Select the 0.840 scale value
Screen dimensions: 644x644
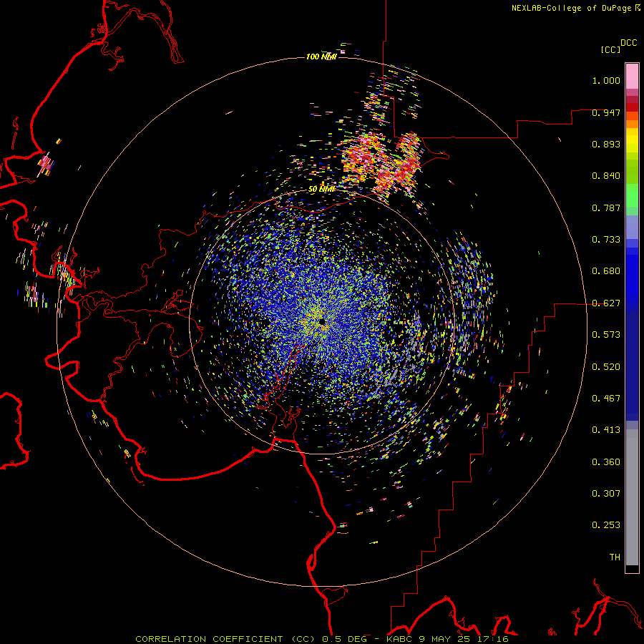coord(606,176)
